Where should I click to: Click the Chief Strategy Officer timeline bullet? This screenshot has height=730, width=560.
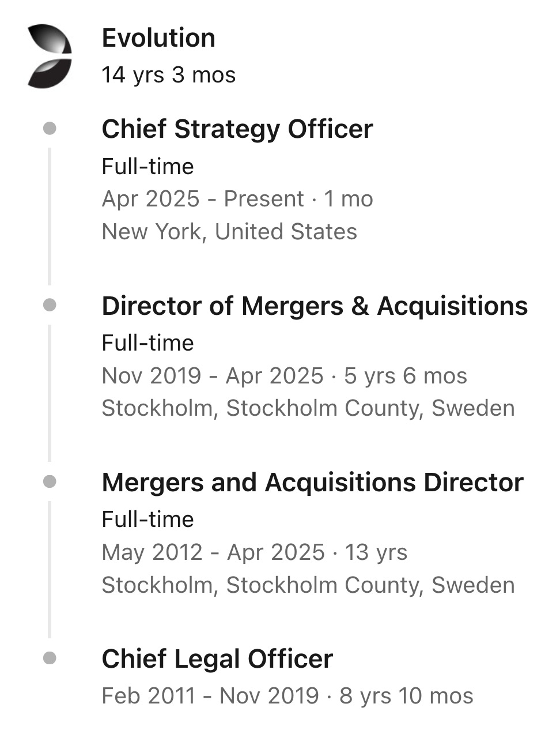pyautogui.click(x=50, y=127)
